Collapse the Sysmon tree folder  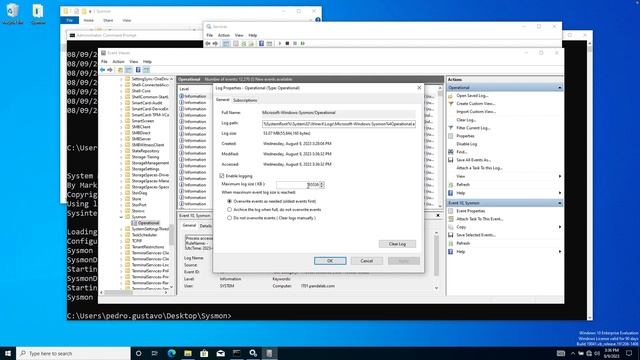(x=121, y=217)
